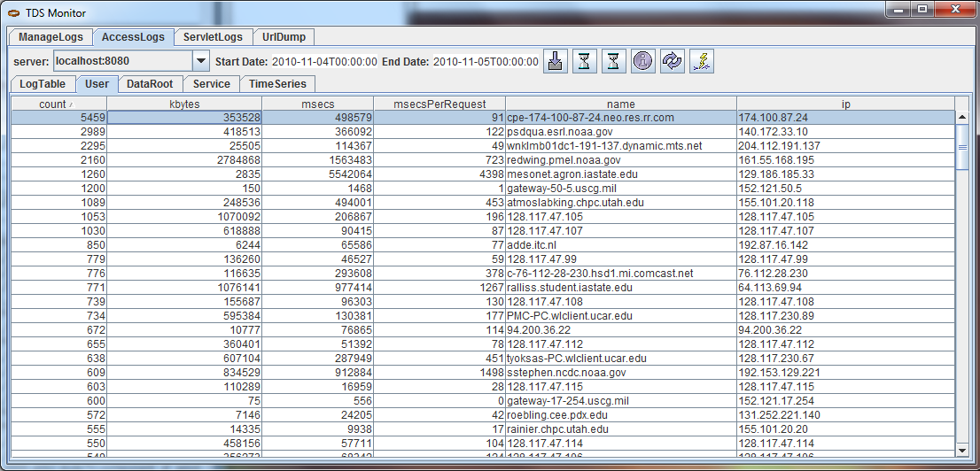Select the localhost:8080 server combo box
This screenshot has height=471, width=980.
coord(121,61)
